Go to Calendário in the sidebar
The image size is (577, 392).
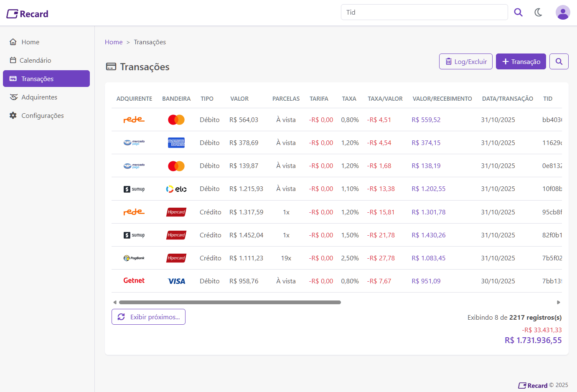35,61
